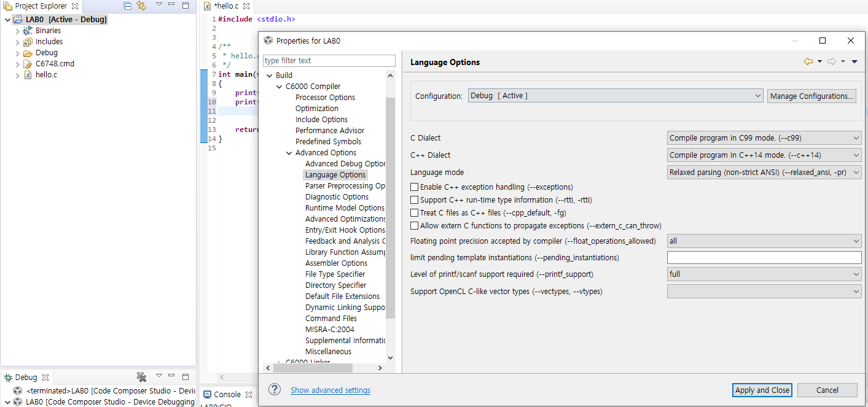Viewport: 868px width, 407px height.
Task: Close the Project Explorer tab
Action: 75,6
